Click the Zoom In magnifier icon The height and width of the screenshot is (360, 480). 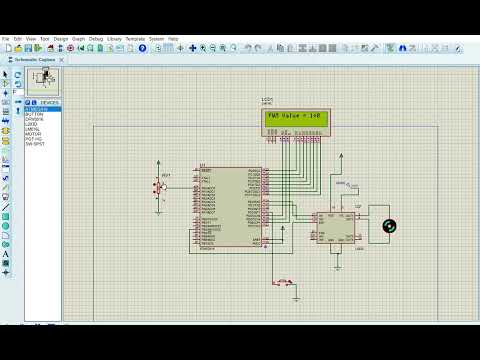[203, 48]
